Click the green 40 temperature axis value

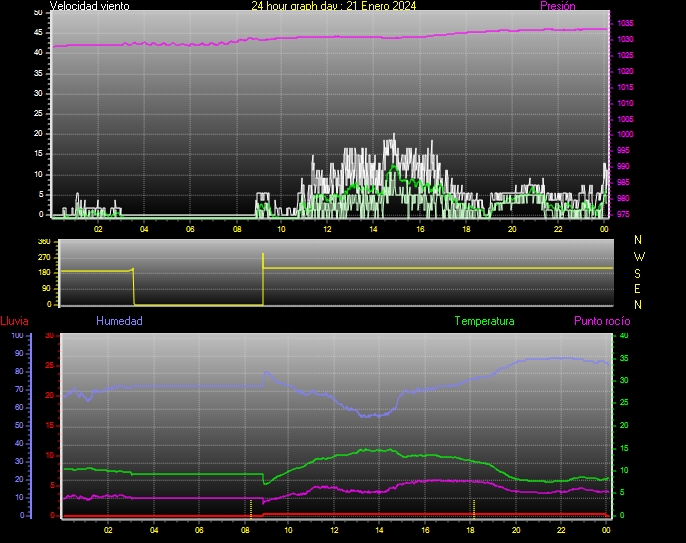tap(623, 336)
